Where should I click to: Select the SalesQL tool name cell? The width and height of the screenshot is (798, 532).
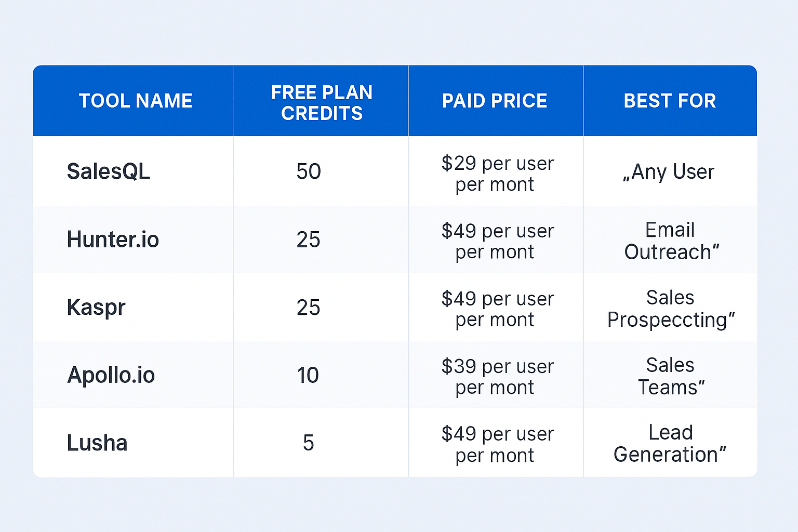point(109,171)
